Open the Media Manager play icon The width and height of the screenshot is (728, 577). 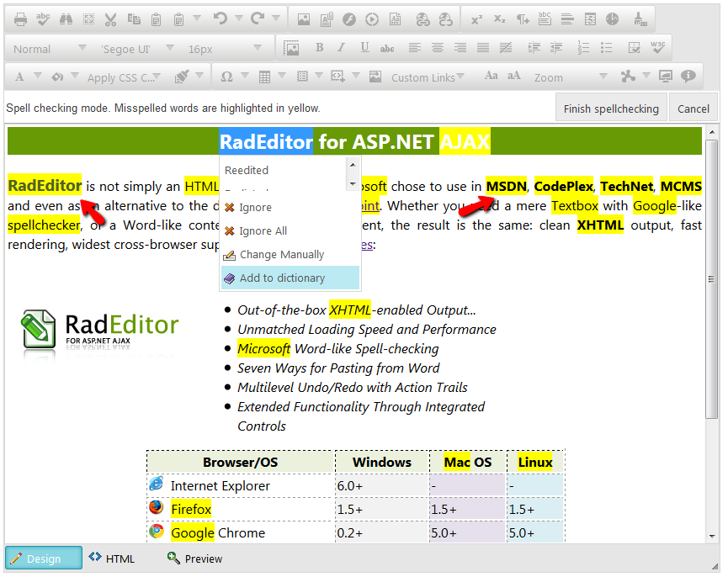pos(372,19)
